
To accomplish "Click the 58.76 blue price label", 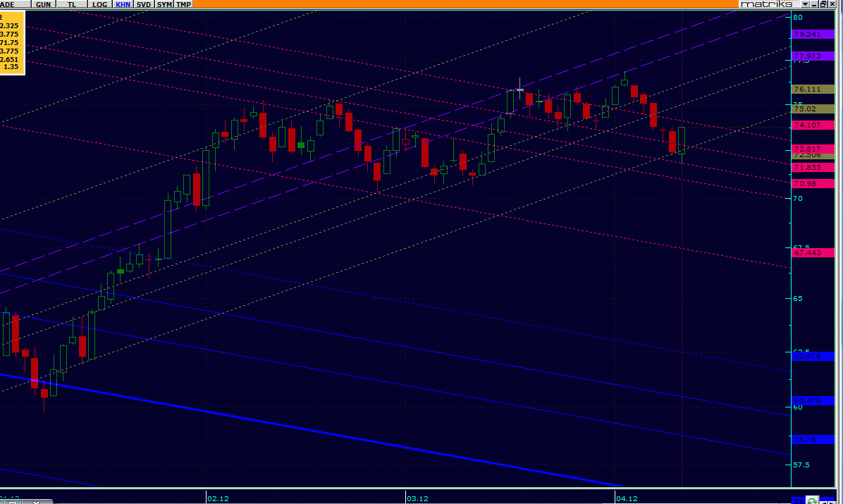I will 813,439.
